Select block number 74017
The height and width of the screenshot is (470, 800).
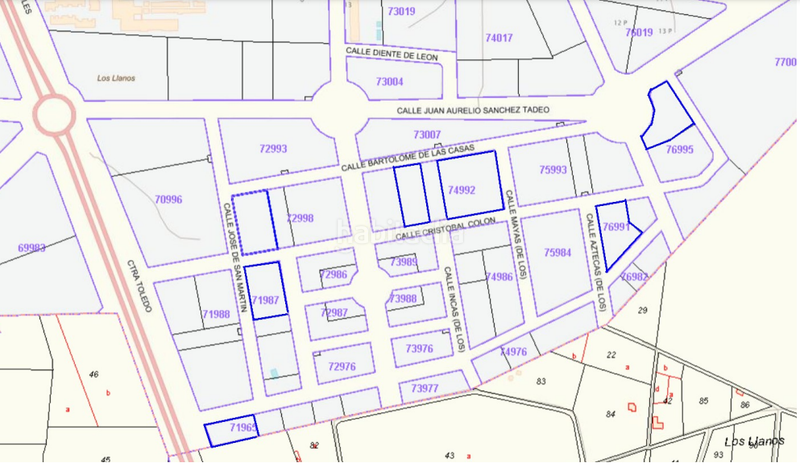tap(498, 38)
